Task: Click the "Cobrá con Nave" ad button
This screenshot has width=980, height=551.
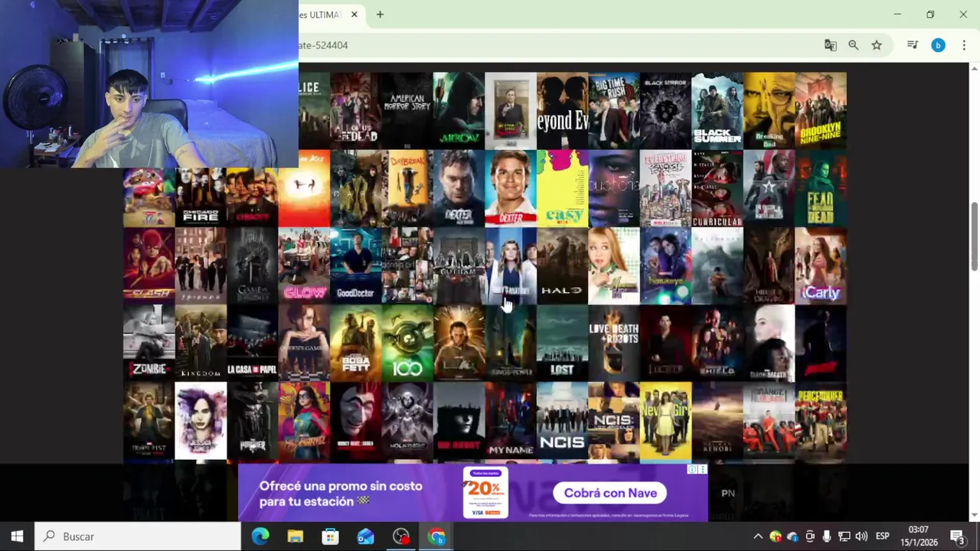Action: point(610,493)
